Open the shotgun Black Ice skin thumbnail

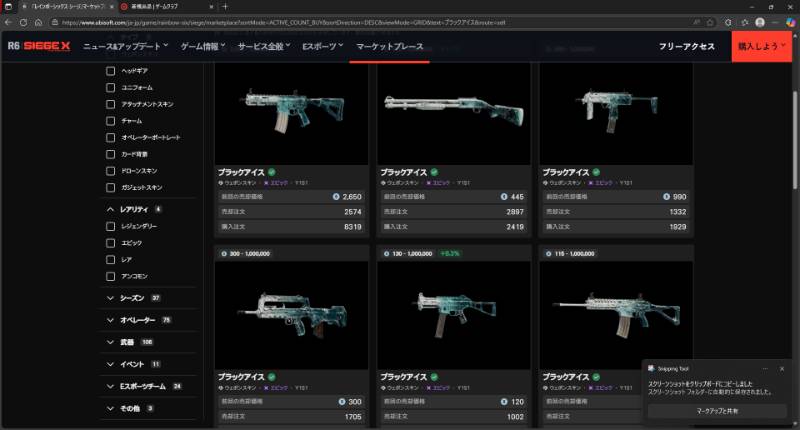coord(454,113)
